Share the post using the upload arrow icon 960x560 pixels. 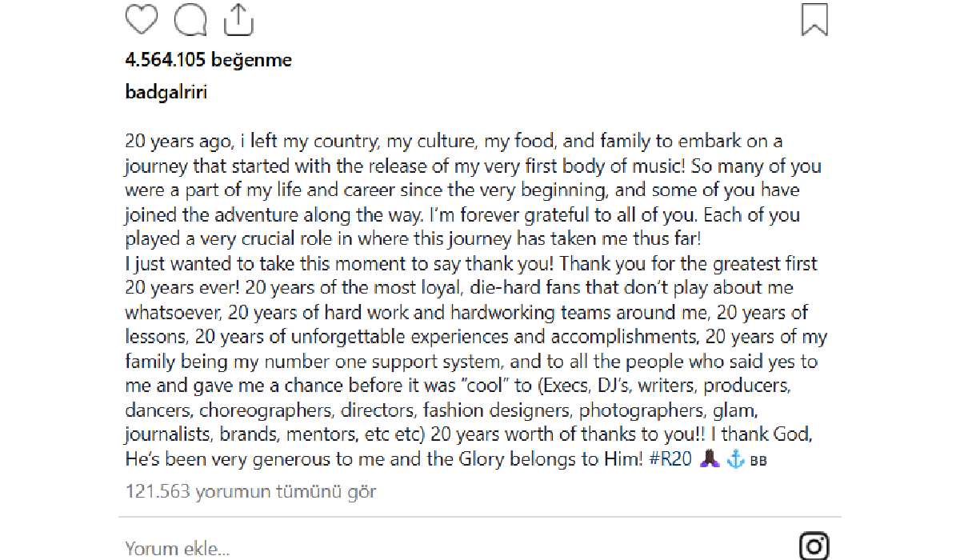(234, 19)
